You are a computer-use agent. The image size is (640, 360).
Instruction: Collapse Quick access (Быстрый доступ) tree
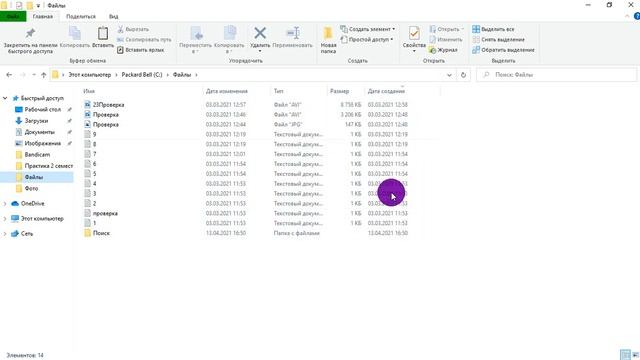tap(5, 98)
